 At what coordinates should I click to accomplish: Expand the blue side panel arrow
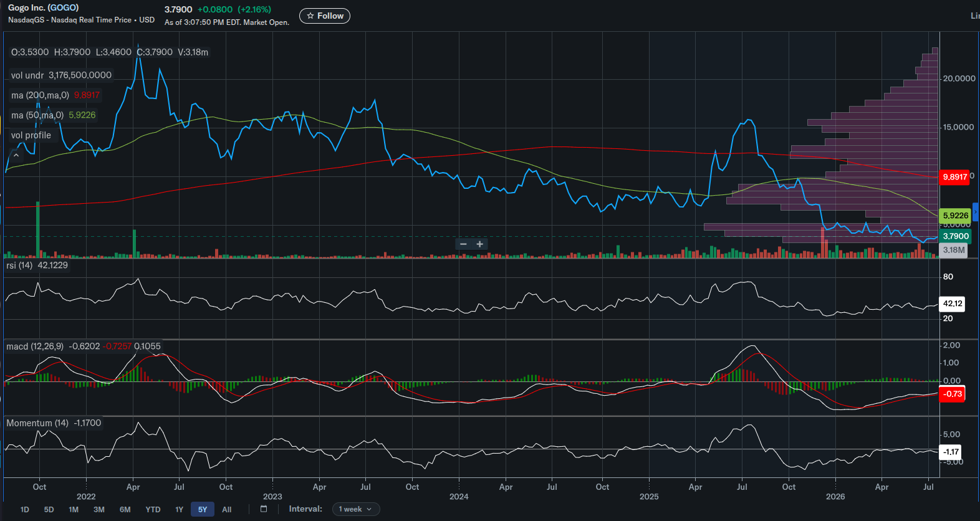click(x=976, y=213)
